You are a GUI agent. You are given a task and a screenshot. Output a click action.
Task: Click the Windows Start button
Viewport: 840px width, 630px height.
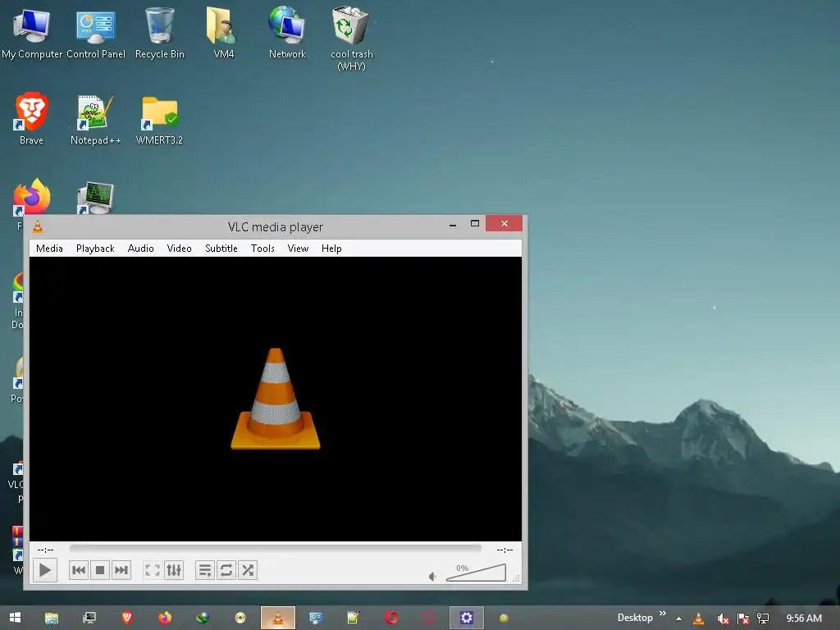pyautogui.click(x=15, y=618)
